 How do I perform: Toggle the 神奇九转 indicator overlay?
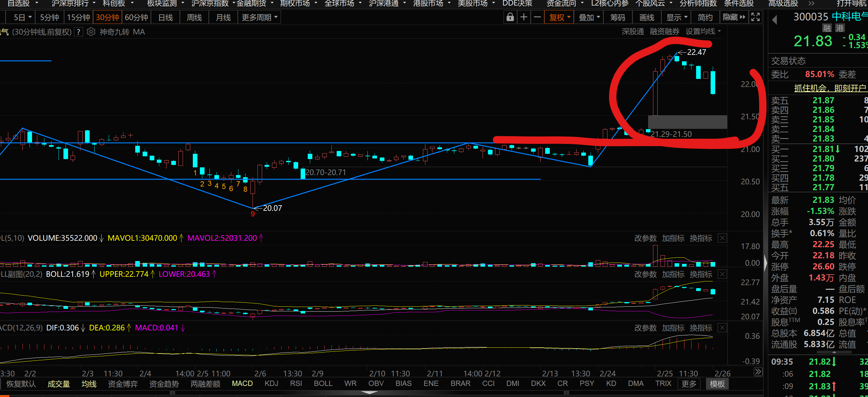click(x=114, y=32)
